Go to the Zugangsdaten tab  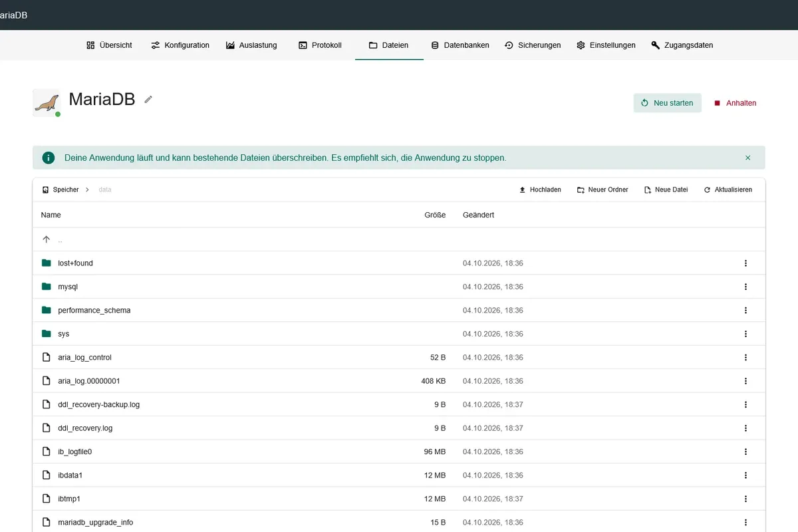pos(682,45)
